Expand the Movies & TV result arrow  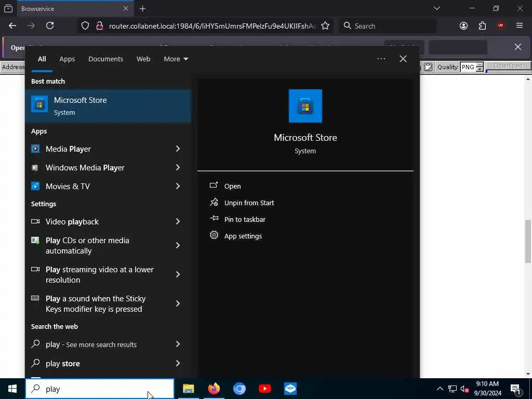pos(178,186)
